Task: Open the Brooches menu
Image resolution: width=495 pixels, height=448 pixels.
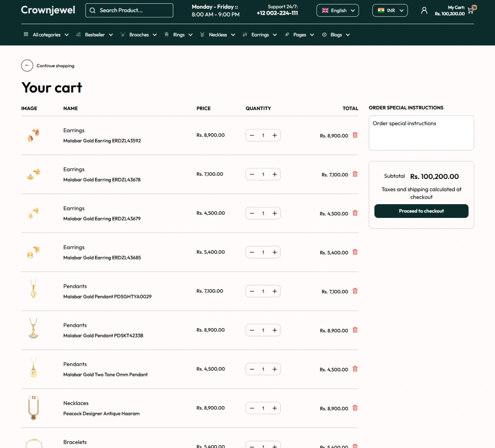Action: 139,35
